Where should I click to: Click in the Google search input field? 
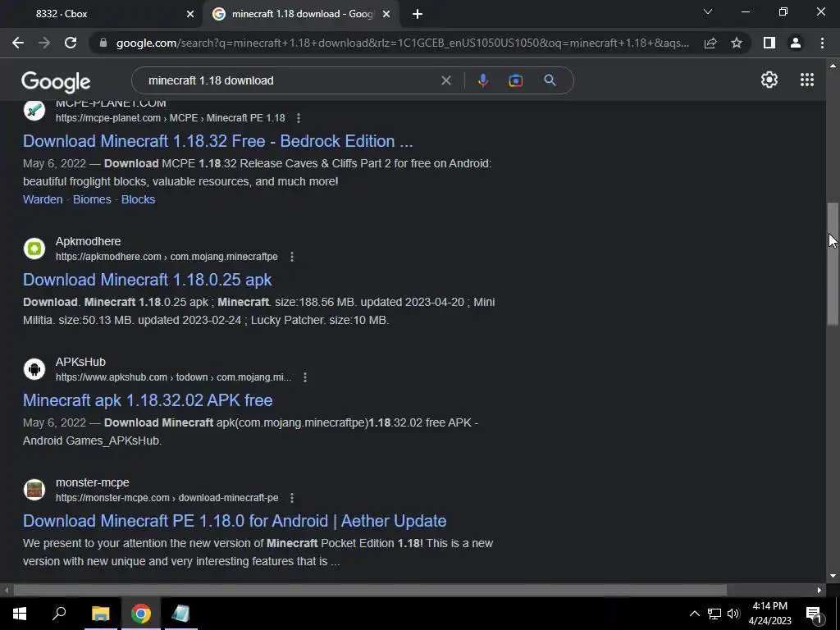pyautogui.click(x=290, y=80)
